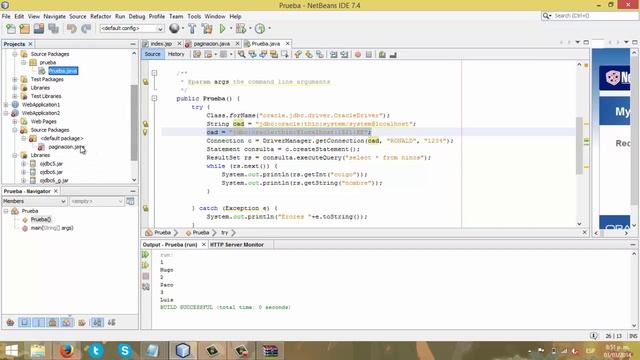Image resolution: width=640 pixels, height=360 pixels.
Task: Switch to the index.jsp tab
Action: click(x=161, y=44)
